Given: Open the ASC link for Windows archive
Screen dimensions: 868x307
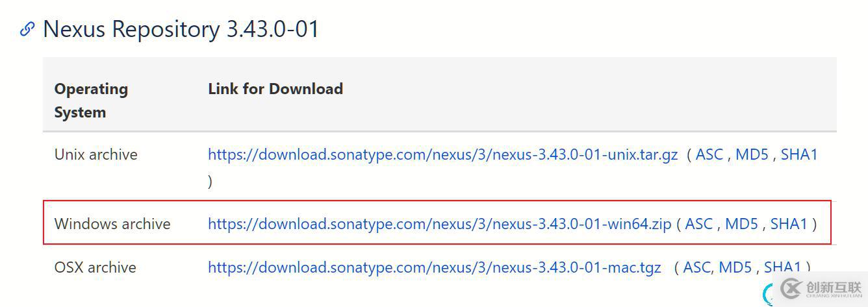Looking at the screenshot, I should point(698,224).
